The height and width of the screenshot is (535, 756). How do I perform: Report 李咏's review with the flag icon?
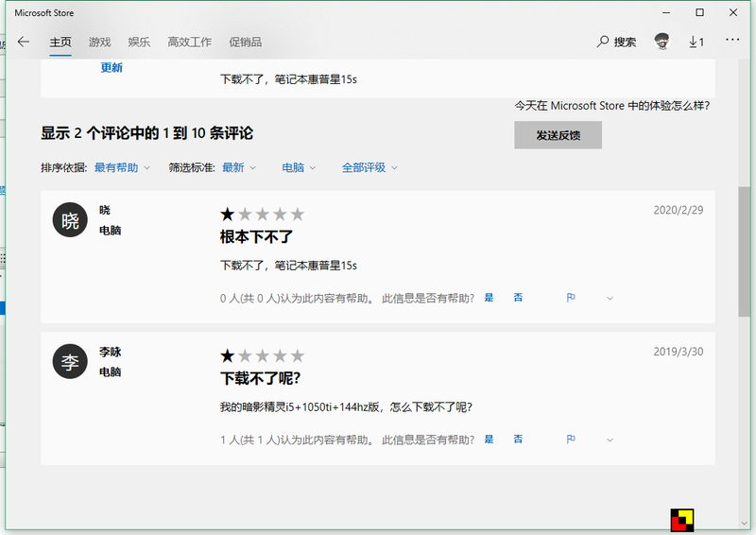571,440
